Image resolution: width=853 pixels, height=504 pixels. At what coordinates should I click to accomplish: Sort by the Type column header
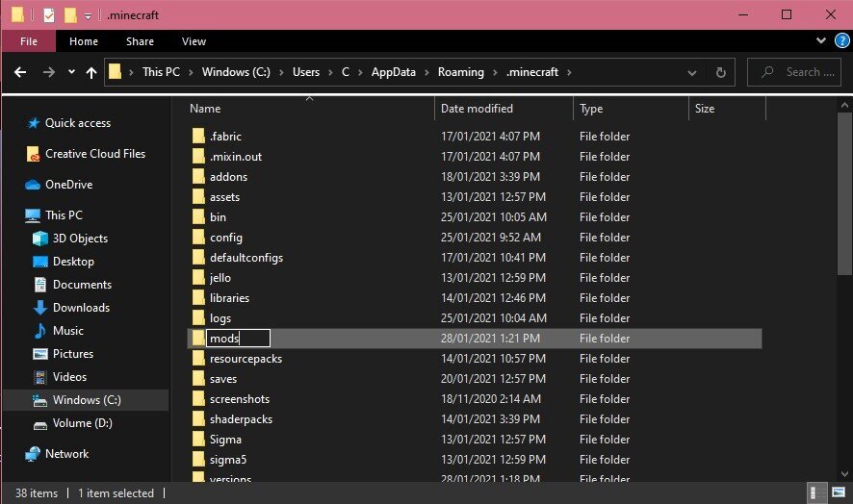click(x=591, y=108)
